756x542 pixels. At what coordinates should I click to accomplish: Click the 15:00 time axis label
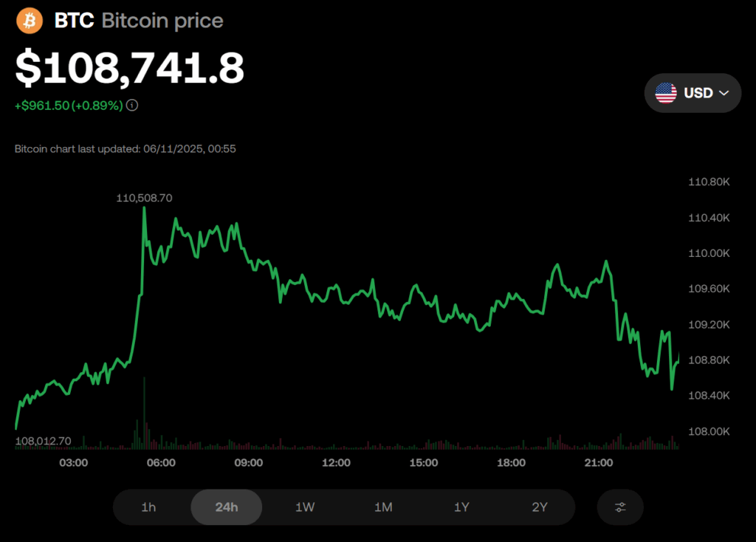pos(424,463)
